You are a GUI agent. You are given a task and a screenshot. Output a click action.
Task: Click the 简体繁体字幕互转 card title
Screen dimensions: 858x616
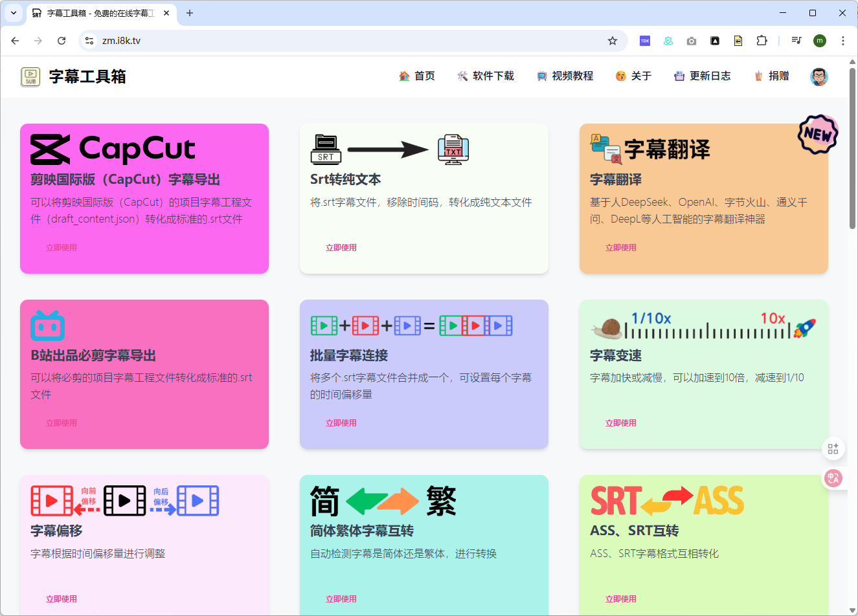point(362,531)
